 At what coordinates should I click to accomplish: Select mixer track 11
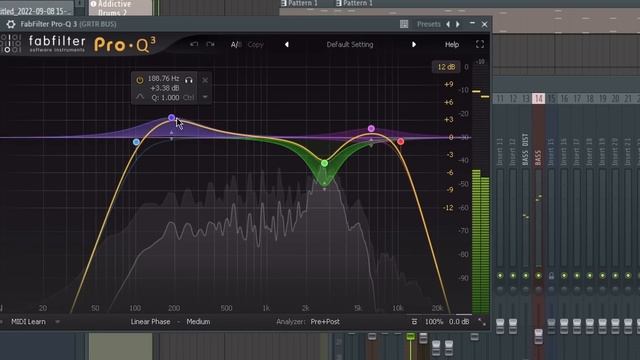pos(500,98)
